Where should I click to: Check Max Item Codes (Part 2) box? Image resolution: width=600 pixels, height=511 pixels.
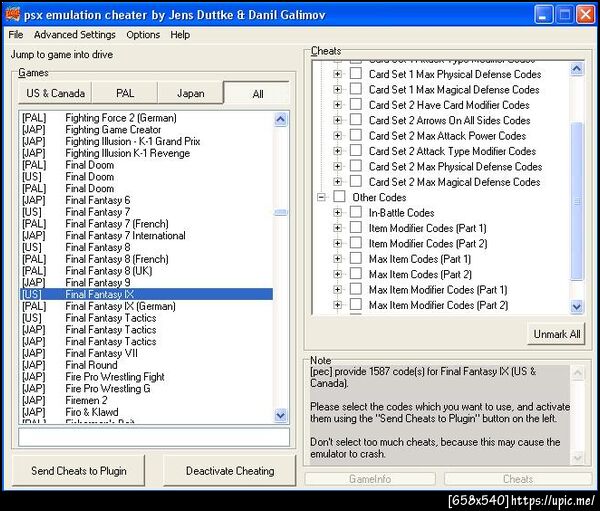356,274
